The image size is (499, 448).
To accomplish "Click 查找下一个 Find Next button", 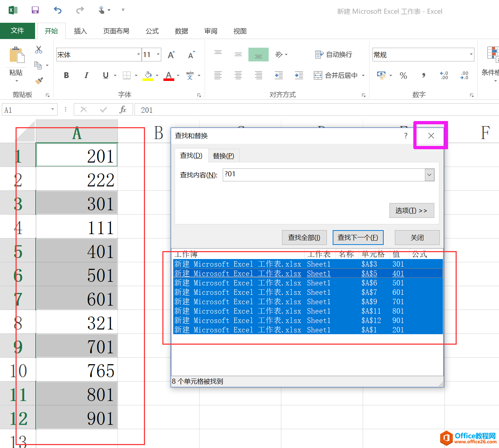I will click(x=358, y=237).
